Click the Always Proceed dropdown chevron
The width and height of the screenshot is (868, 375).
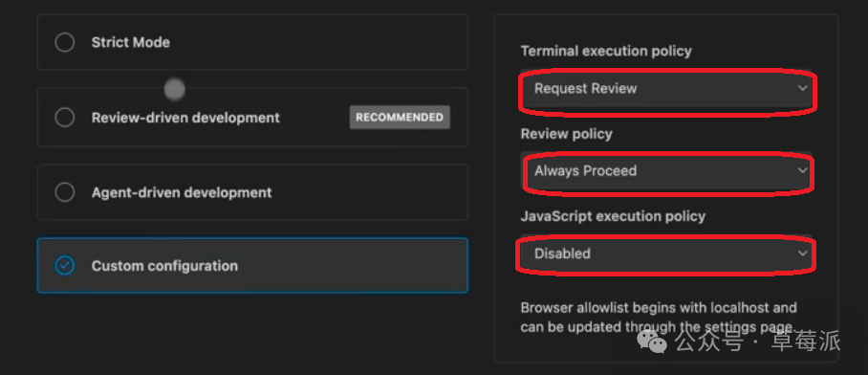coord(802,170)
